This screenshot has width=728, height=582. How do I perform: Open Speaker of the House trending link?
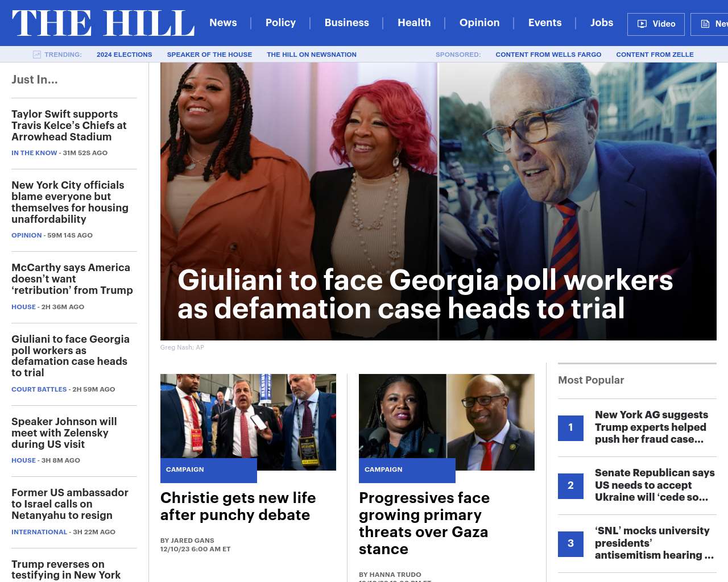coord(209,55)
